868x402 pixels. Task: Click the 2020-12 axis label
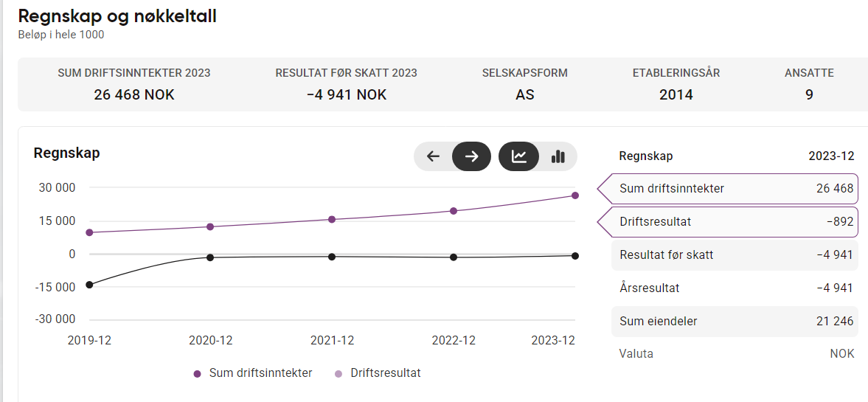pos(211,341)
